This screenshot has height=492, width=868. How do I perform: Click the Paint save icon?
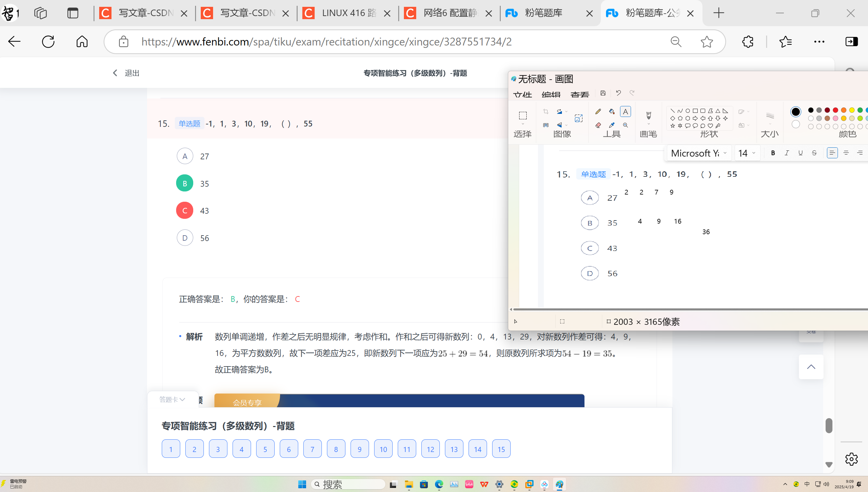(x=603, y=93)
